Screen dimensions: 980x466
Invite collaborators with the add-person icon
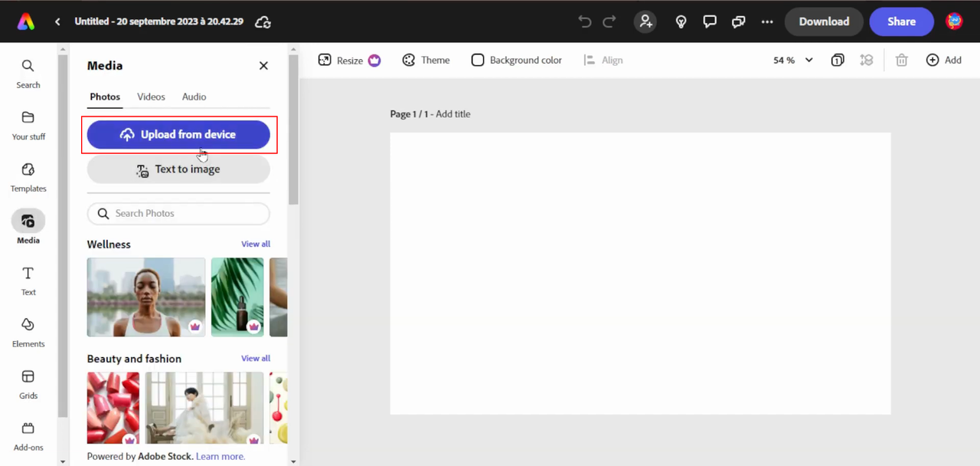(x=645, y=21)
